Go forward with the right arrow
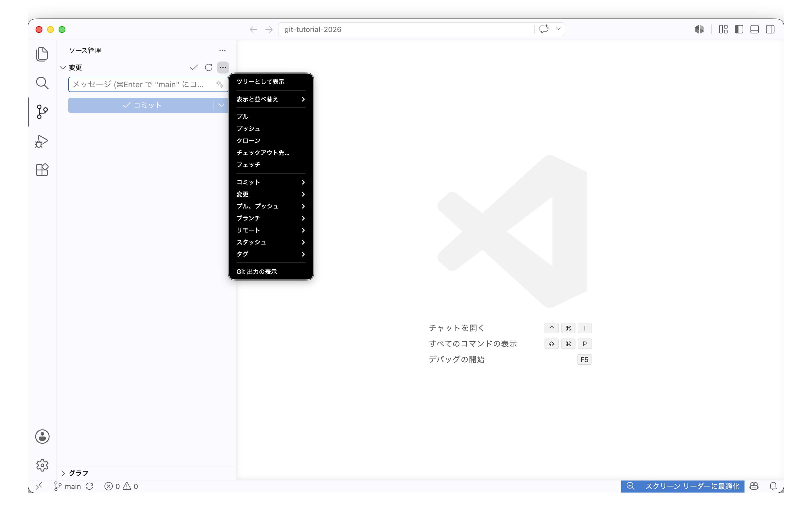The width and height of the screenshot is (812, 530). click(x=269, y=29)
